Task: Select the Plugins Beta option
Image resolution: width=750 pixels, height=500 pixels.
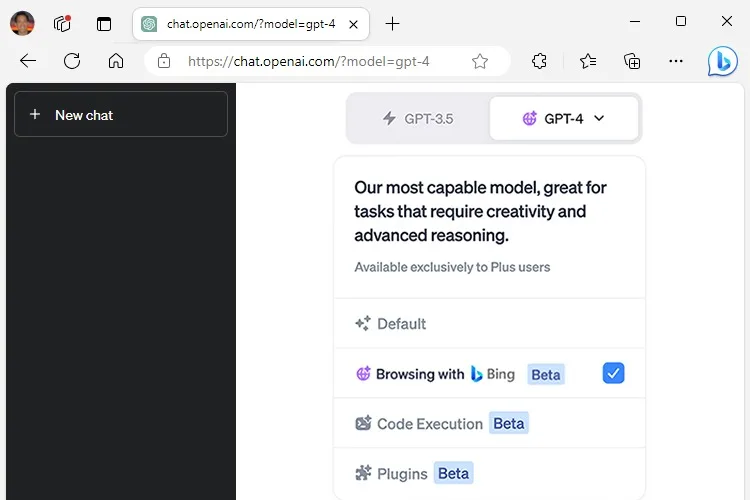Action: point(489,474)
